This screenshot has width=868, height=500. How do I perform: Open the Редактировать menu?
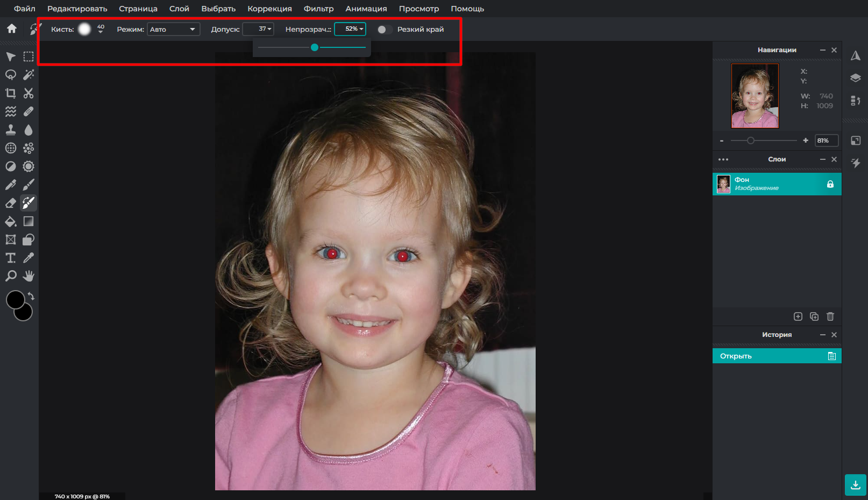(x=77, y=9)
